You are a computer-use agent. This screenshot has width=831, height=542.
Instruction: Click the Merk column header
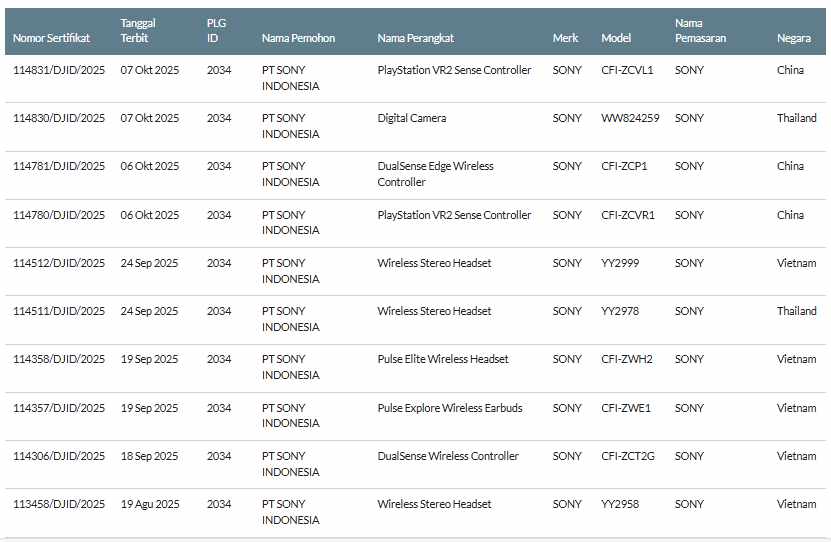(x=565, y=38)
